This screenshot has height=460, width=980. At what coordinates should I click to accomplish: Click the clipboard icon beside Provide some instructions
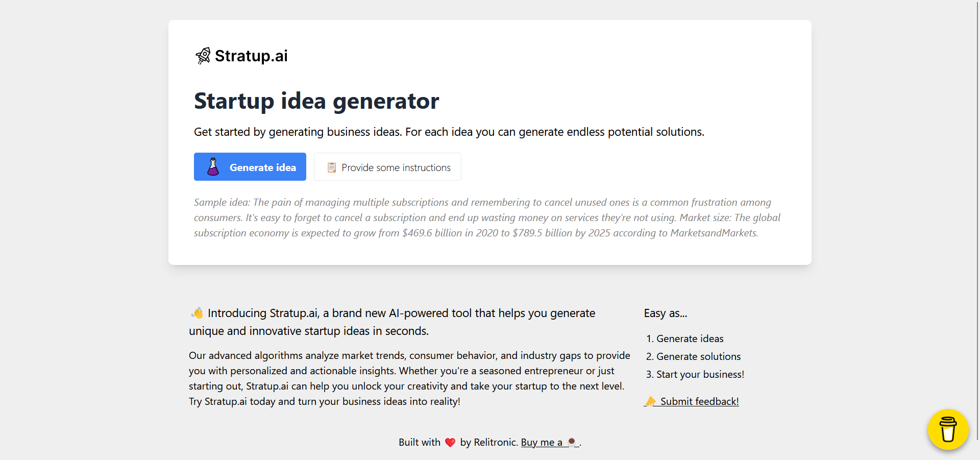point(331,167)
